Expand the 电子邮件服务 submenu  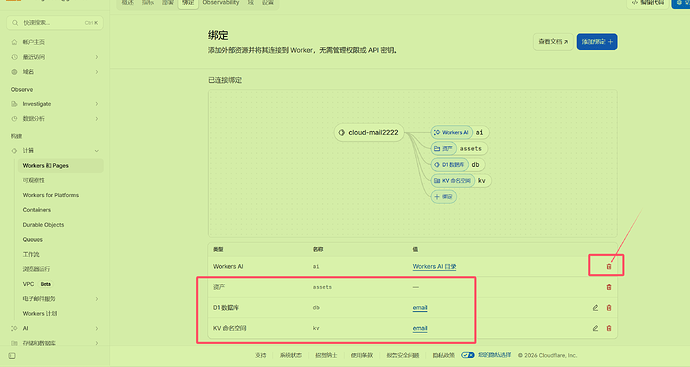coord(96,299)
